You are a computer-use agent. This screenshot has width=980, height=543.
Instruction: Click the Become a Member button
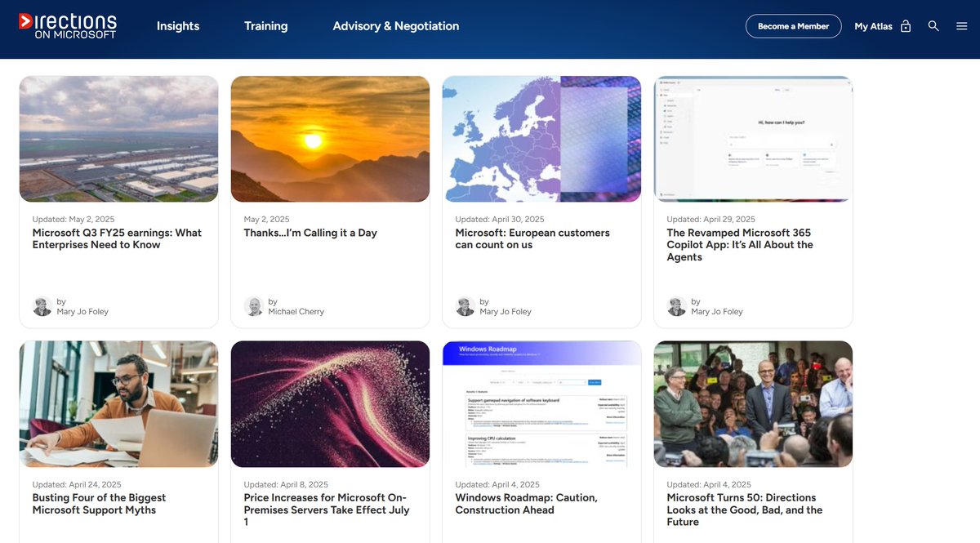point(794,26)
